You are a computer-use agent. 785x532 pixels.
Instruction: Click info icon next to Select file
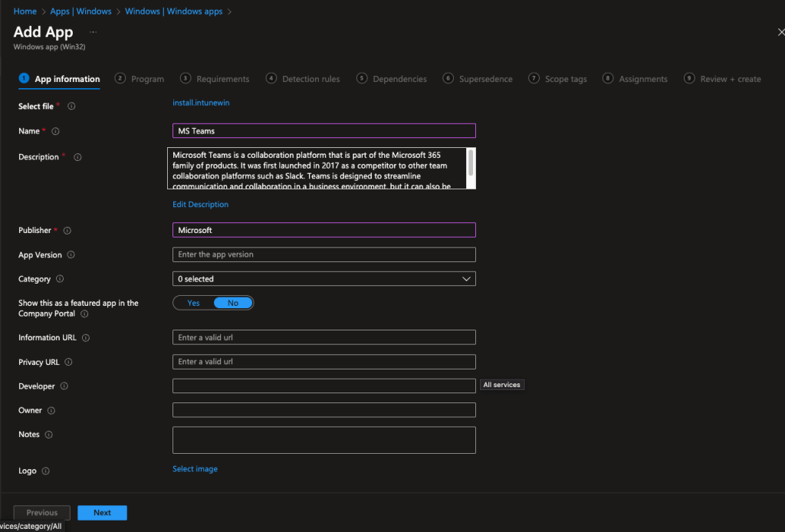71,107
